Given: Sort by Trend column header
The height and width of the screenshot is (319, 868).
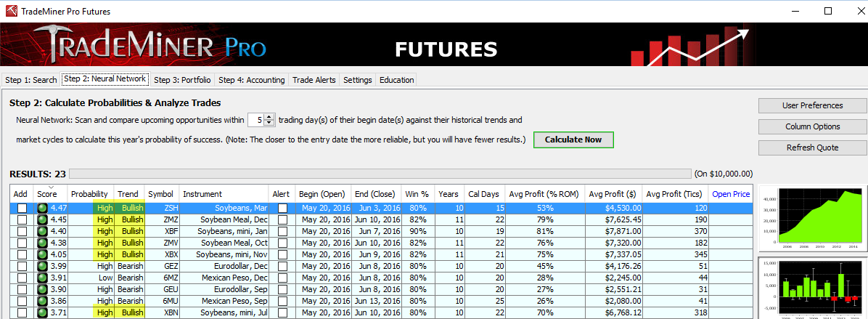Looking at the screenshot, I should coord(129,194).
